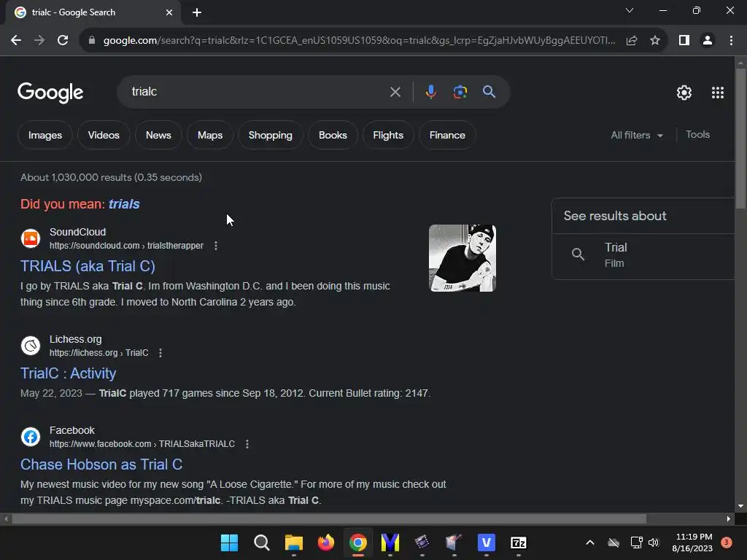The height and width of the screenshot is (560, 747).
Task: Open Windows Start menu
Action: pos(229,542)
